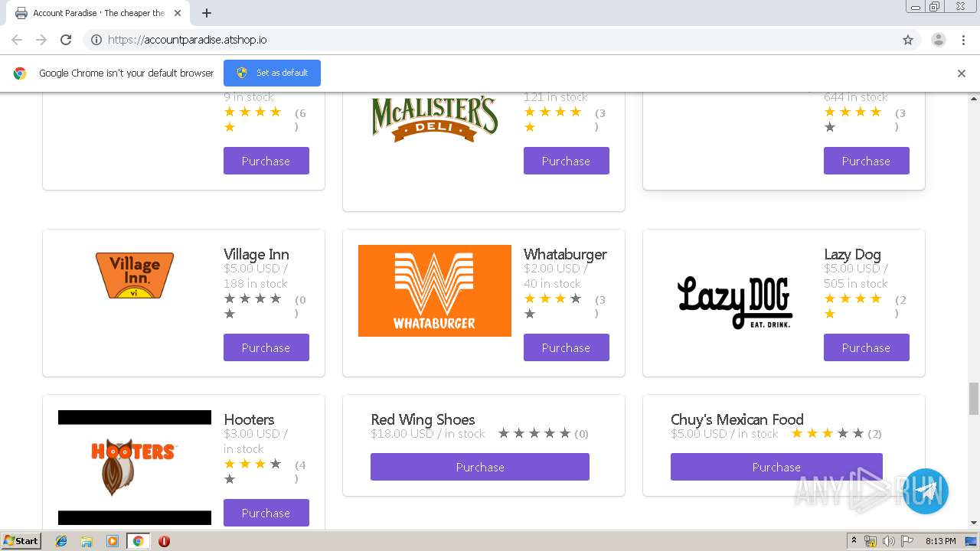Select the Village Inn title text
The image size is (980, 551).
point(256,254)
